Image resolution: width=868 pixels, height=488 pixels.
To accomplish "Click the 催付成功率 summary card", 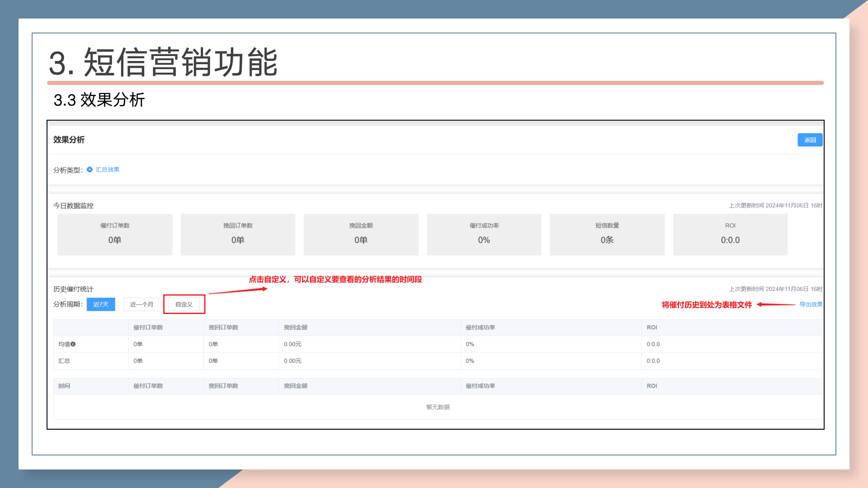I will [484, 235].
